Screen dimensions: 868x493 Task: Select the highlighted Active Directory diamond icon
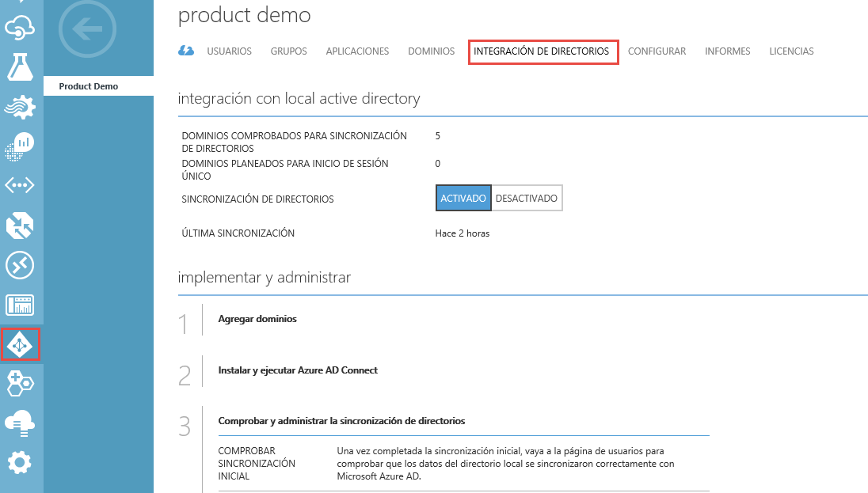[19, 344]
